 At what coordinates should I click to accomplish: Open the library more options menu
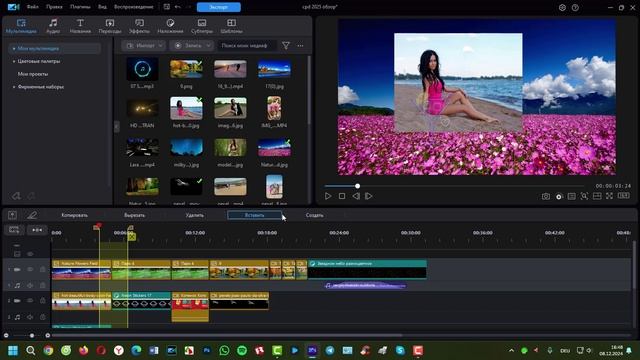(x=300, y=46)
